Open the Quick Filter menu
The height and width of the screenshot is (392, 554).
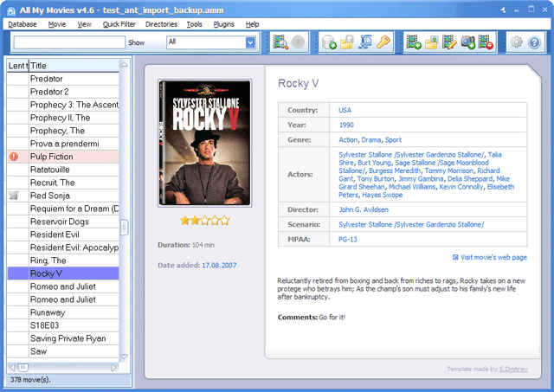(119, 24)
